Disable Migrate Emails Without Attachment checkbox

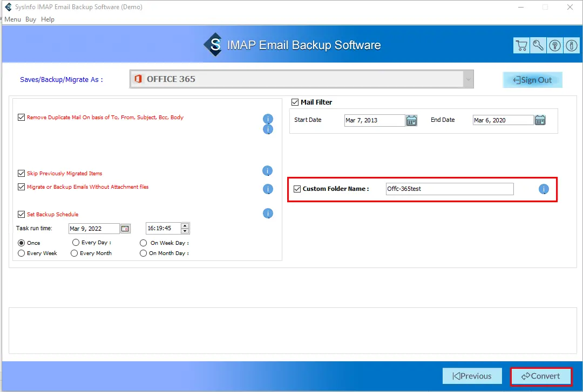[x=22, y=187]
